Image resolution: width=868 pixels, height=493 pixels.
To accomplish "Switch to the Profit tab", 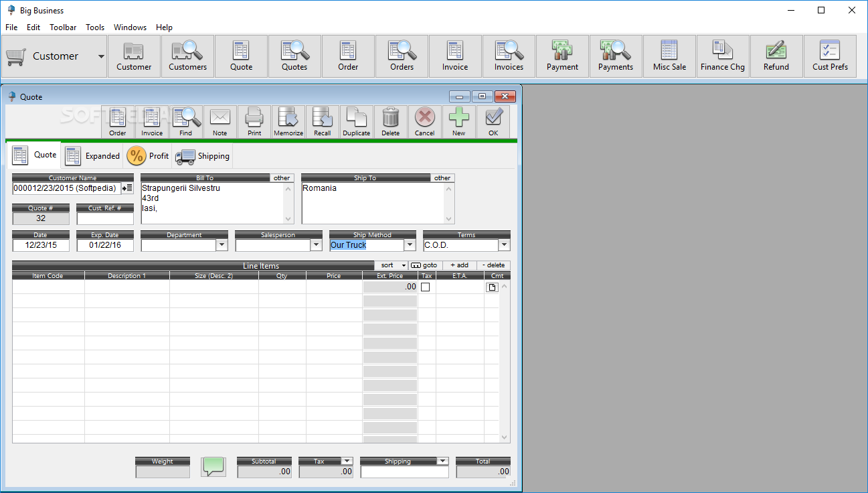I will 148,156.
